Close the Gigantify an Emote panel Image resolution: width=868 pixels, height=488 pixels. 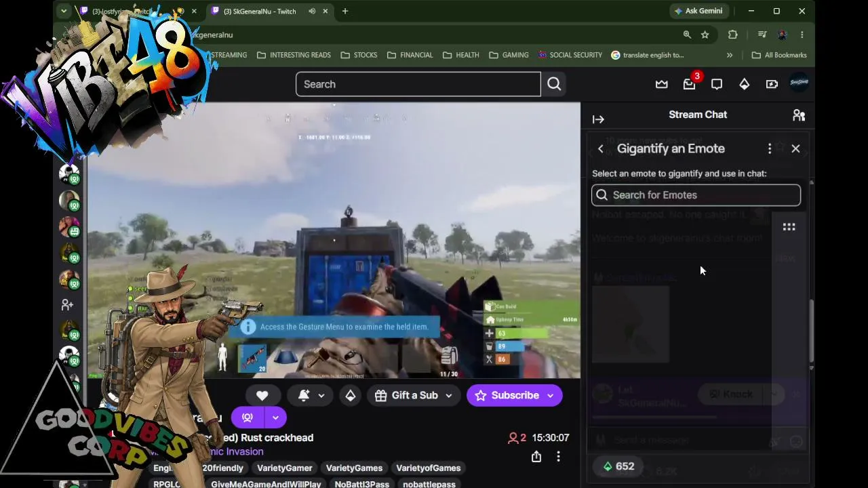[795, 148]
